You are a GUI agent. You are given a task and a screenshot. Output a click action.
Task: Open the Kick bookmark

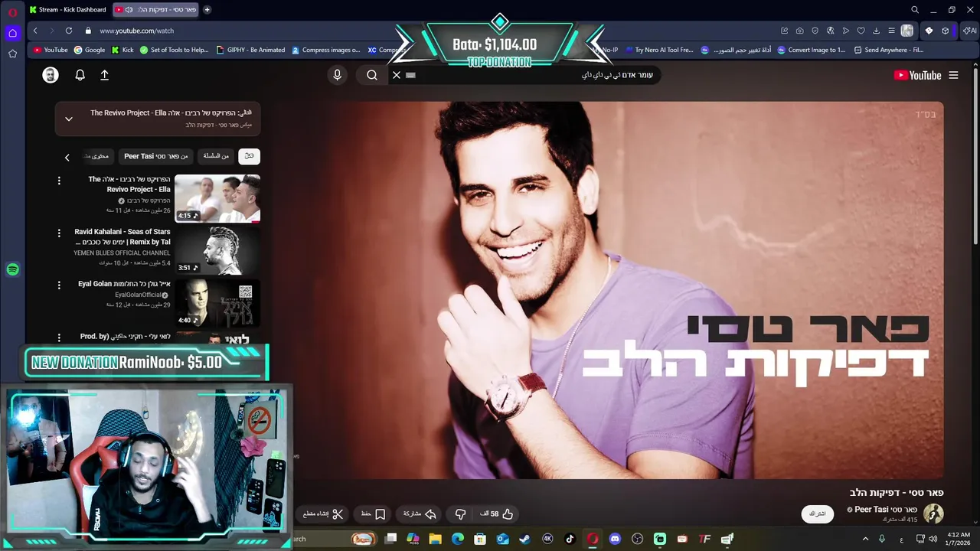pyautogui.click(x=122, y=50)
